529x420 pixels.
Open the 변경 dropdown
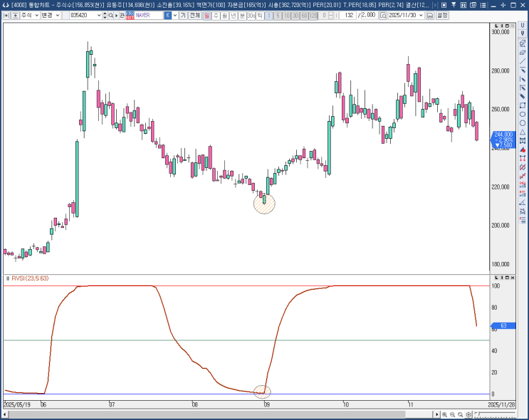click(58, 16)
